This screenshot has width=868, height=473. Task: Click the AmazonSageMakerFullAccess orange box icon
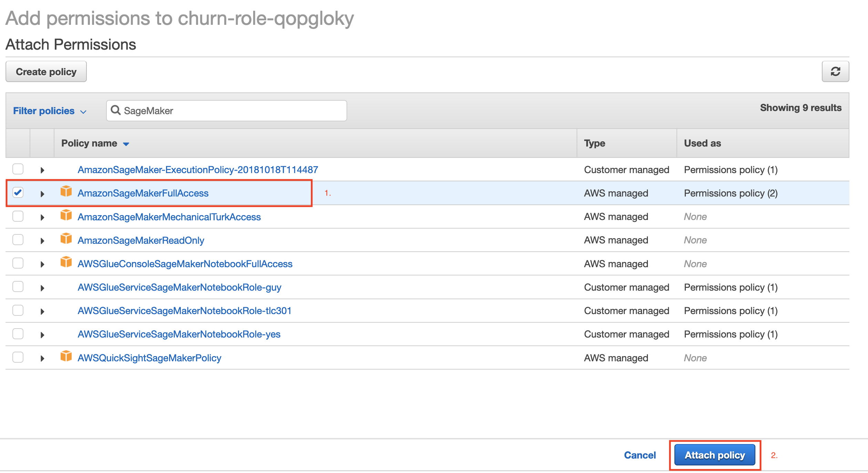pyautogui.click(x=66, y=191)
